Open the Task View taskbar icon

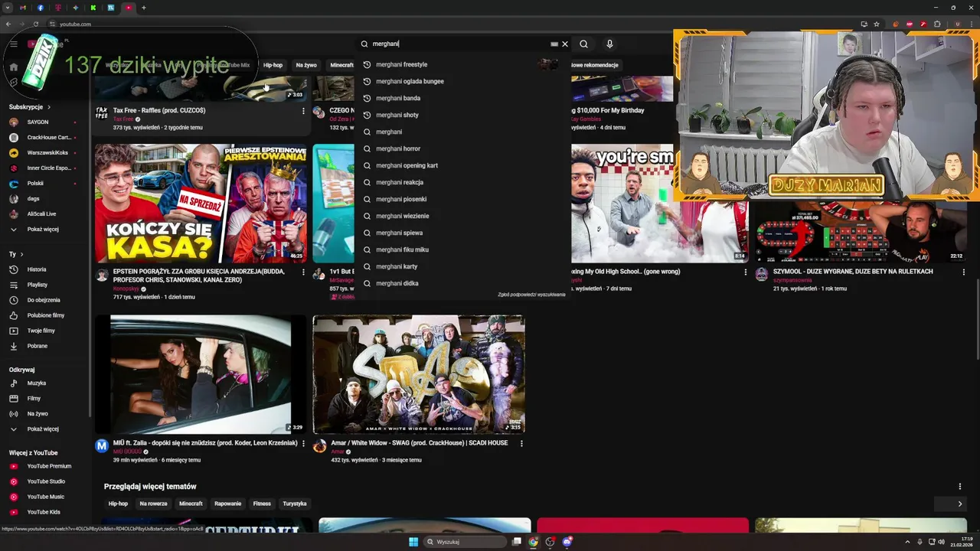517,542
